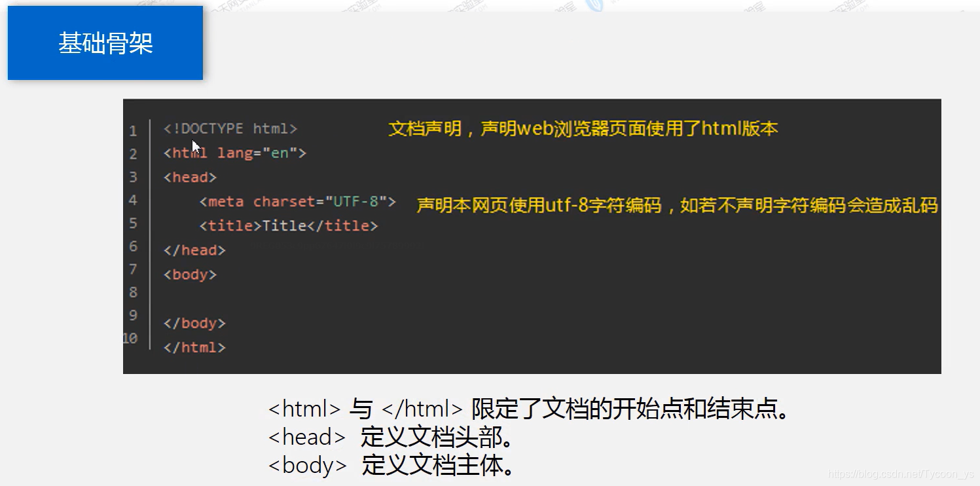The image size is (980, 486).
Task: Click the <meta charset="UTF-8"> line
Action: click(298, 202)
